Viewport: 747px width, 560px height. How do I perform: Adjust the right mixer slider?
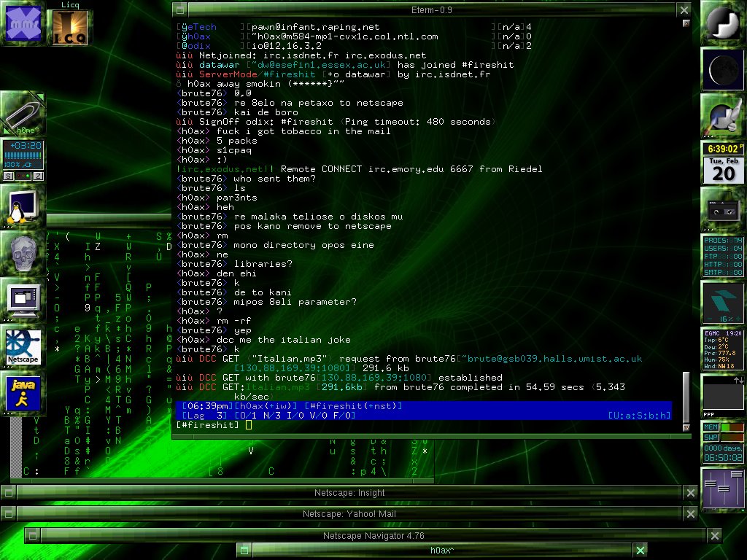point(737,474)
